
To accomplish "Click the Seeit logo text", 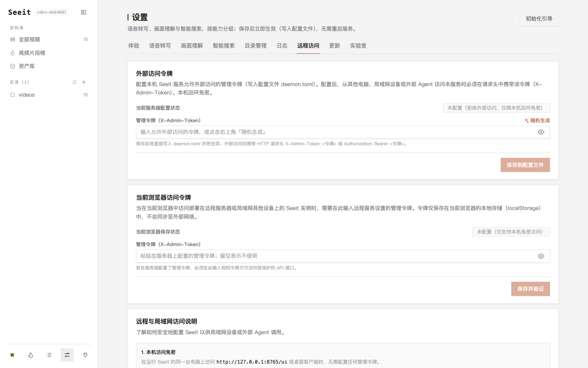I will (x=19, y=12).
